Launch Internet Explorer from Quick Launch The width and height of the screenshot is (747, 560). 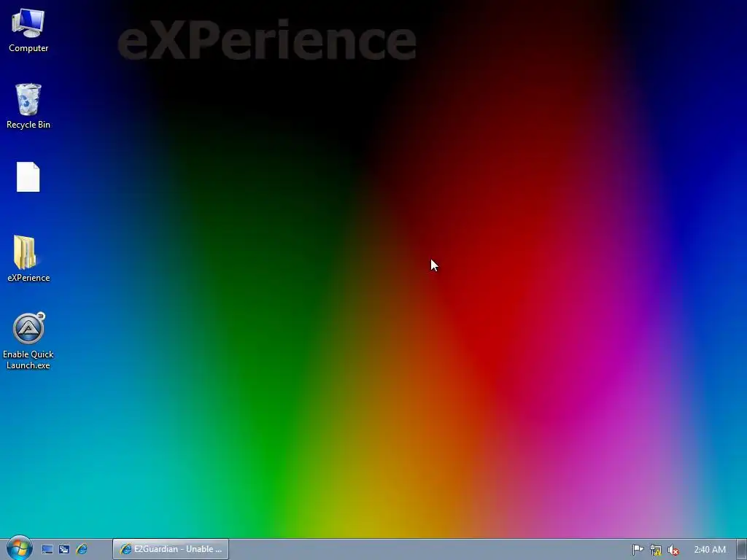point(82,550)
